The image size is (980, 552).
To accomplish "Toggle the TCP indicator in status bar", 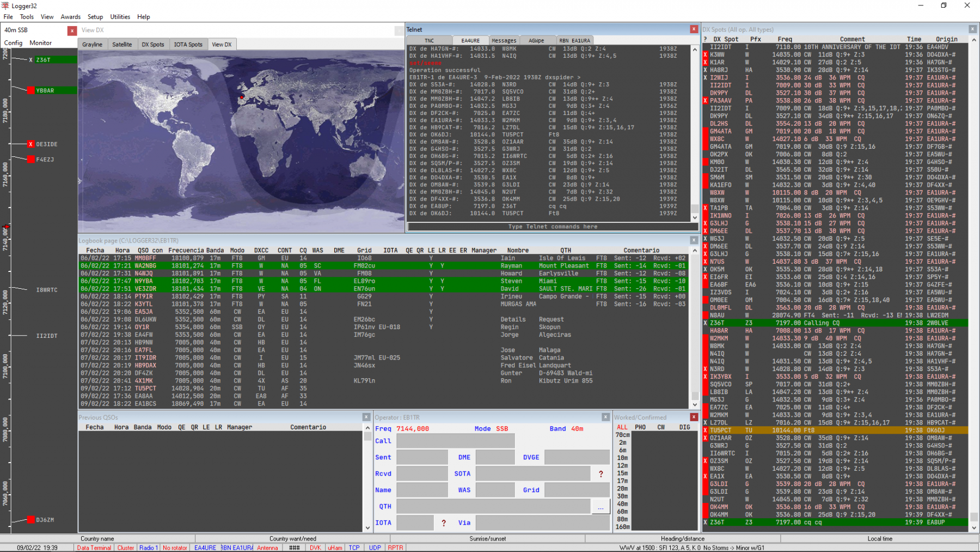I will (354, 548).
